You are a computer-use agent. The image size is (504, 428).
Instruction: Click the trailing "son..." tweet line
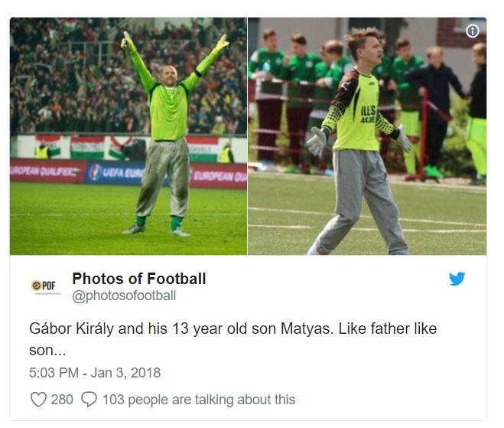47,350
